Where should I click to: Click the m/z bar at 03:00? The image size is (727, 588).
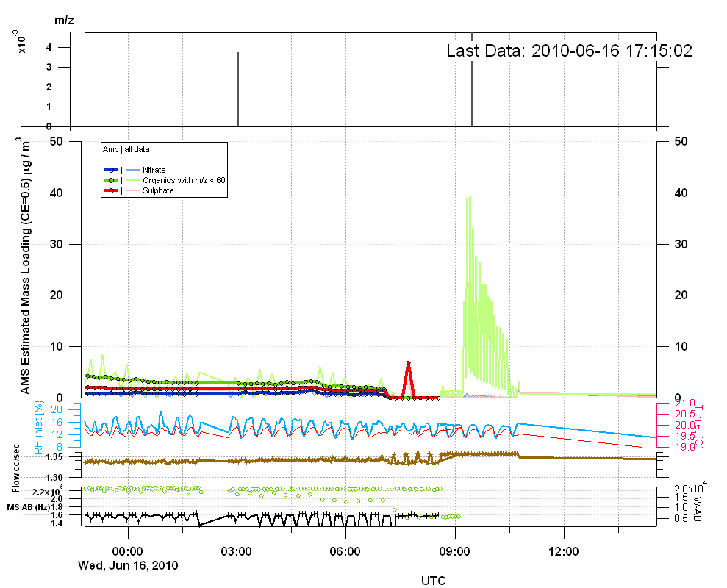(237, 88)
